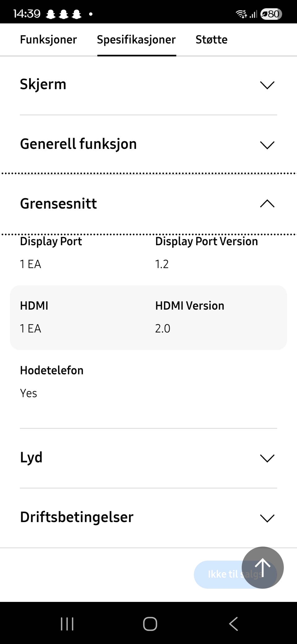Image resolution: width=297 pixels, height=644 pixels.
Task: Collapse the Grensesnitt section chevron
Action: [267, 203]
